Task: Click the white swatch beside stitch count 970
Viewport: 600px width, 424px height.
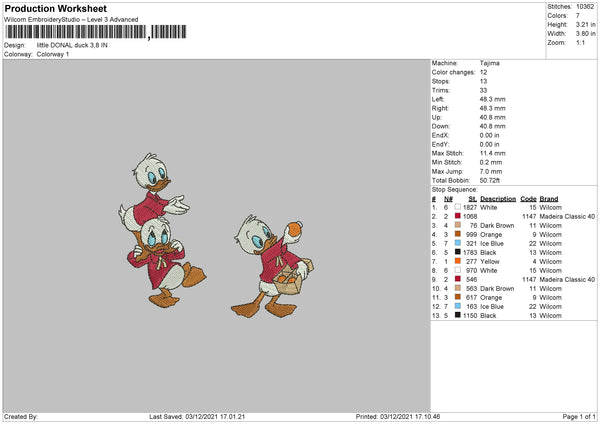Action: pyautogui.click(x=457, y=270)
